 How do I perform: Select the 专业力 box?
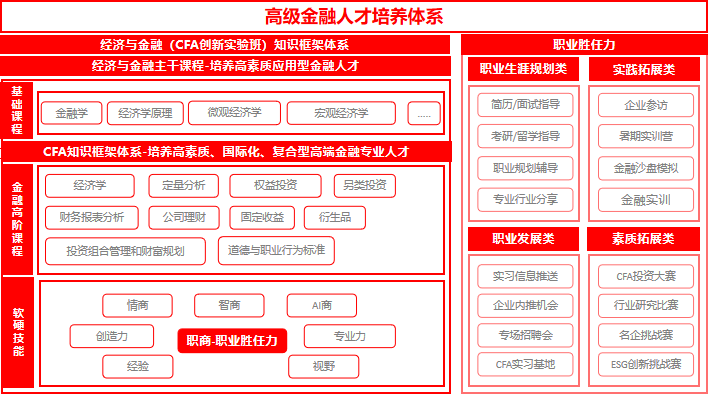coord(350,336)
